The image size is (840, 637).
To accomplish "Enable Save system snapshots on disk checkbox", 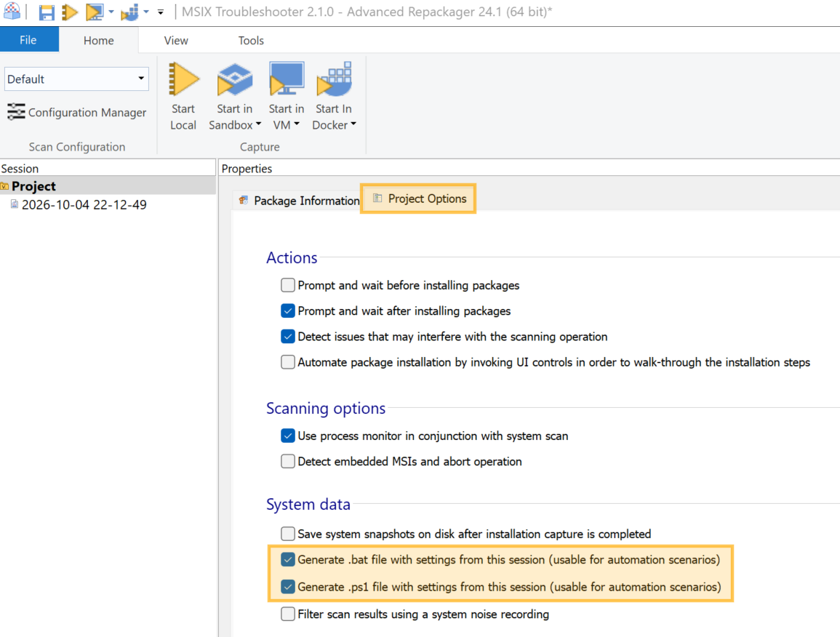I will pos(288,534).
